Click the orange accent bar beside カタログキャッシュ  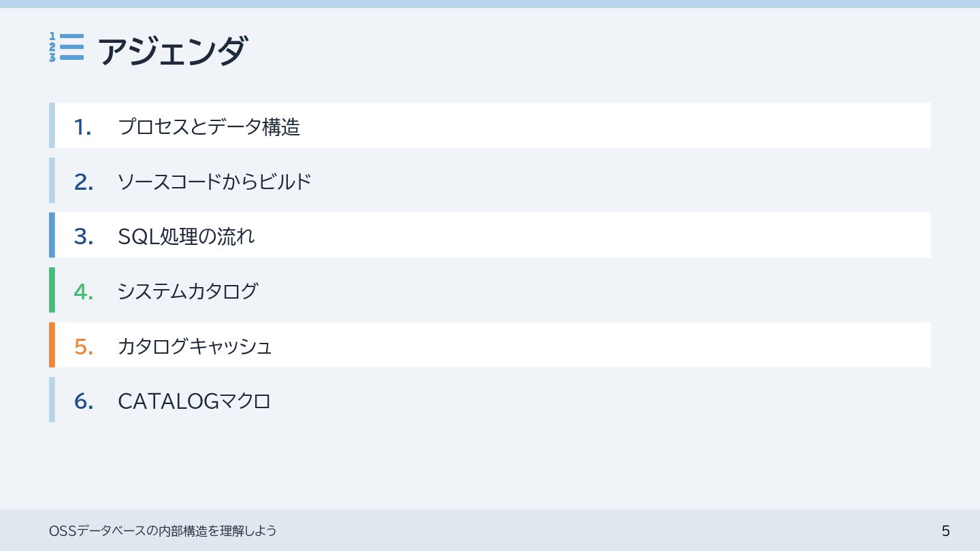[x=52, y=345]
